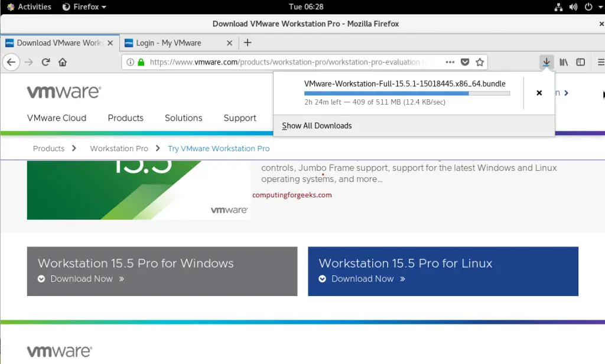Click Try VMware Workstation Pro breadcrumb
This screenshot has width=605, height=364.
(219, 148)
